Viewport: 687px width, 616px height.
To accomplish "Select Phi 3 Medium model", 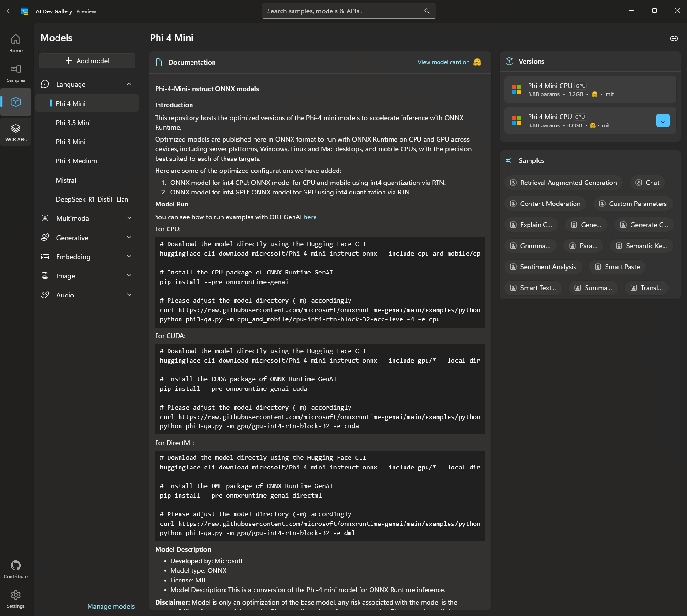I will 87,161.
